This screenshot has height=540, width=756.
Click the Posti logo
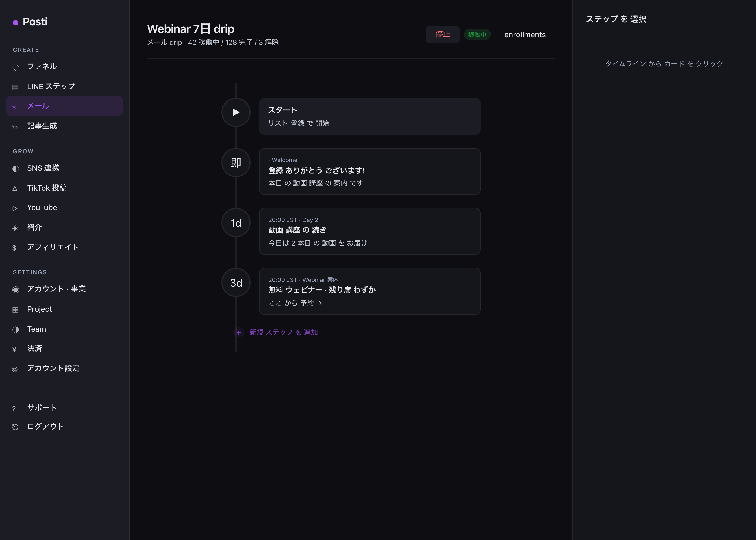(x=30, y=22)
